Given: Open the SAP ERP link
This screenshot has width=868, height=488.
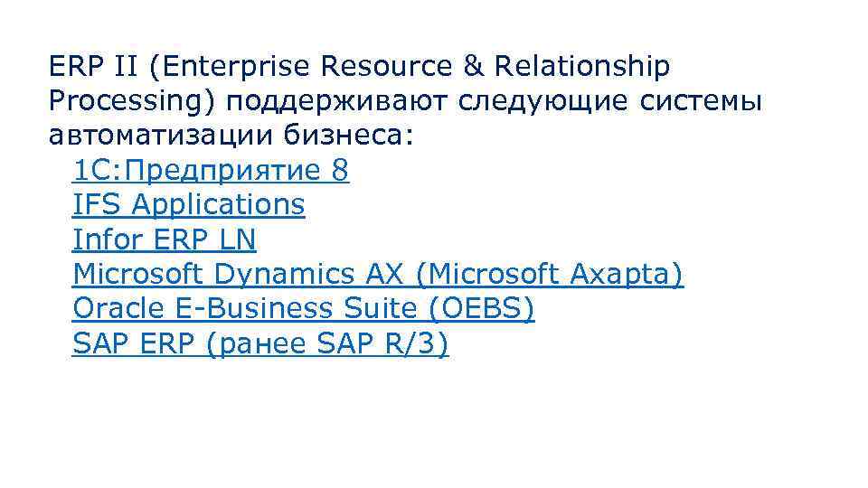Looking at the screenshot, I should pyautogui.click(x=134, y=343).
